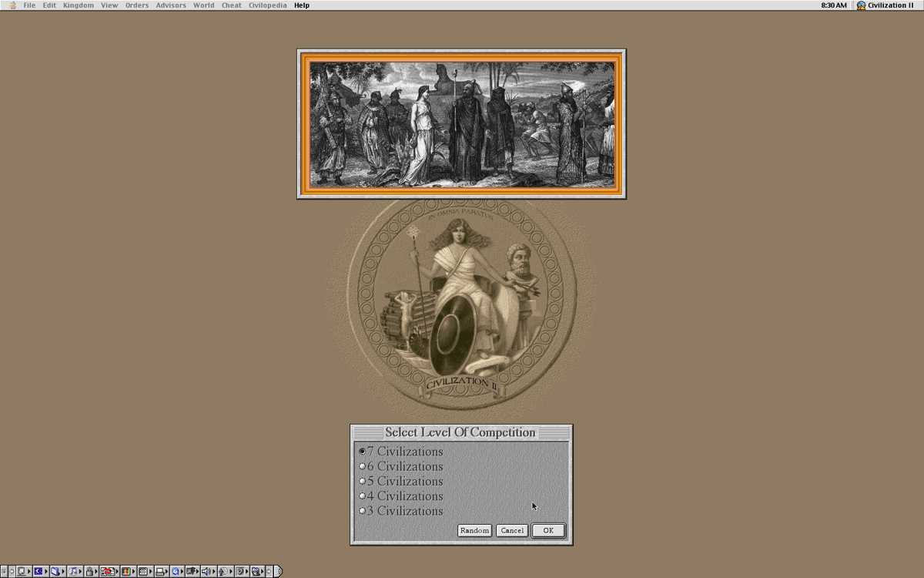The image size is (924, 578).
Task: Open the blue folder File Sharing module
Action: click(58, 572)
